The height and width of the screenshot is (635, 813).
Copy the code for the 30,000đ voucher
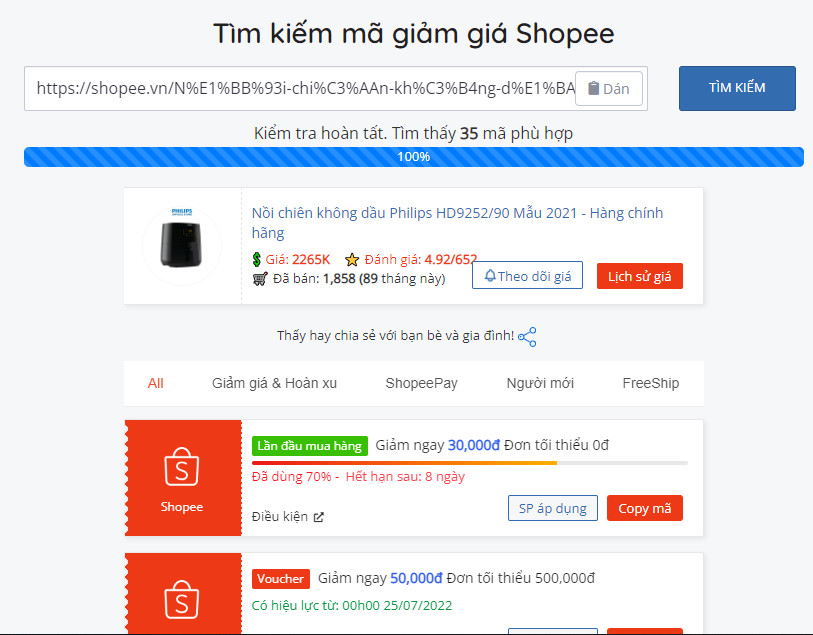coord(645,509)
